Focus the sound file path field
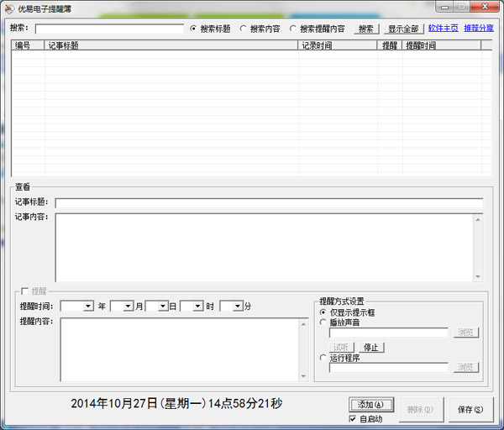The height and width of the screenshot is (430, 504). [x=389, y=333]
